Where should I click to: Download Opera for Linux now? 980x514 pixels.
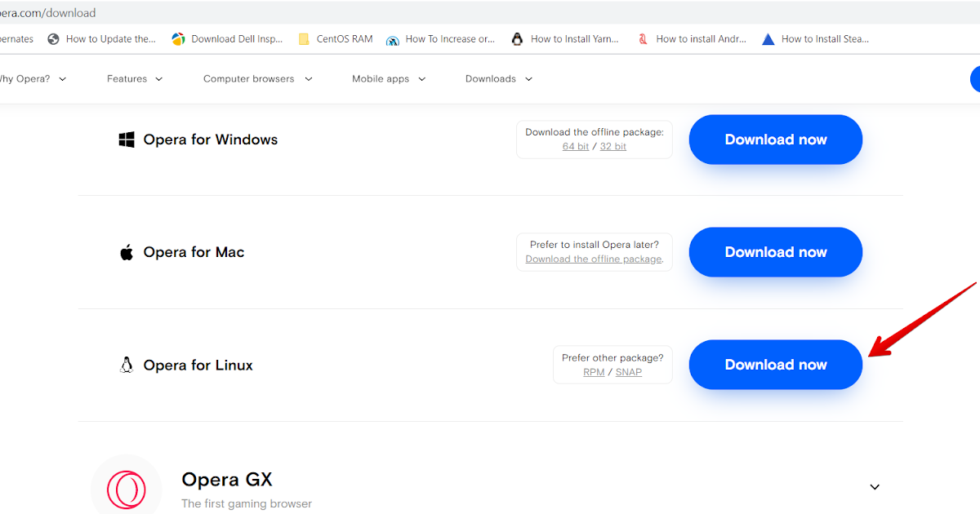776,365
